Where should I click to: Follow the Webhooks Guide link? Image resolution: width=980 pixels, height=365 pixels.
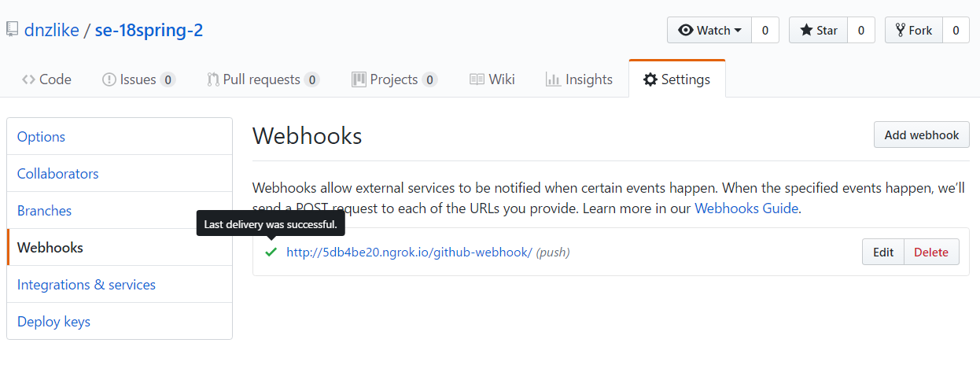pos(747,209)
